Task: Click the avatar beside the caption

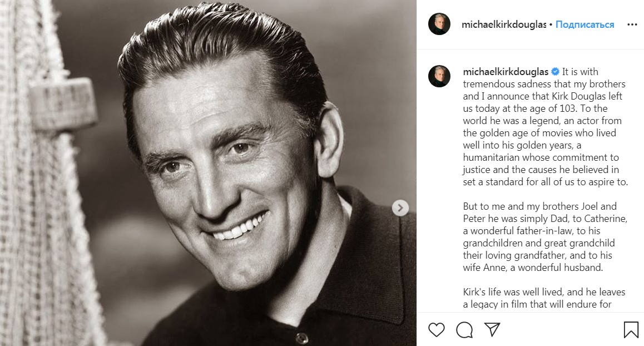Action: point(439,76)
